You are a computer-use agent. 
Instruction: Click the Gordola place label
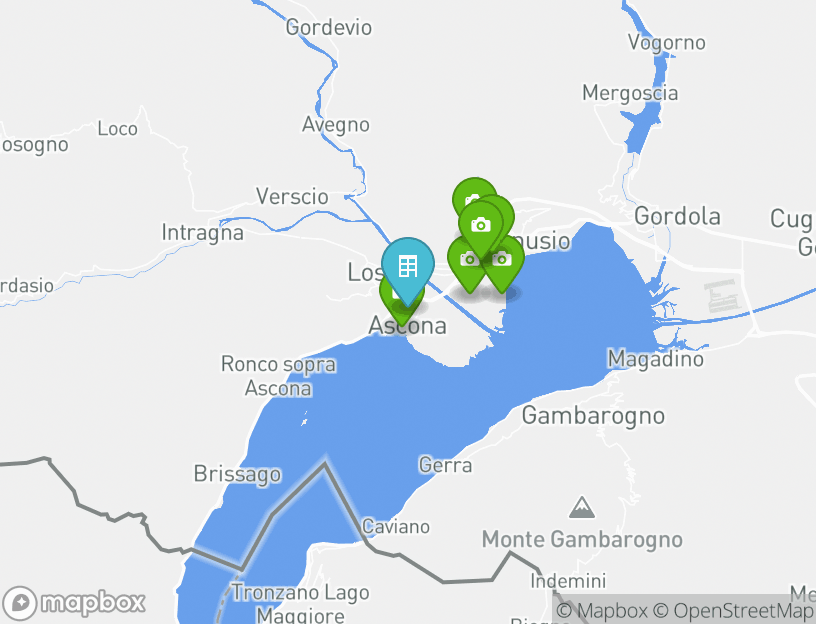pos(677,216)
